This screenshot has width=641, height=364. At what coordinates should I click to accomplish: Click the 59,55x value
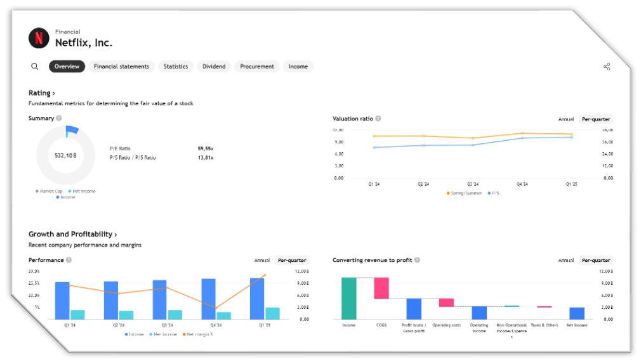coord(206,148)
